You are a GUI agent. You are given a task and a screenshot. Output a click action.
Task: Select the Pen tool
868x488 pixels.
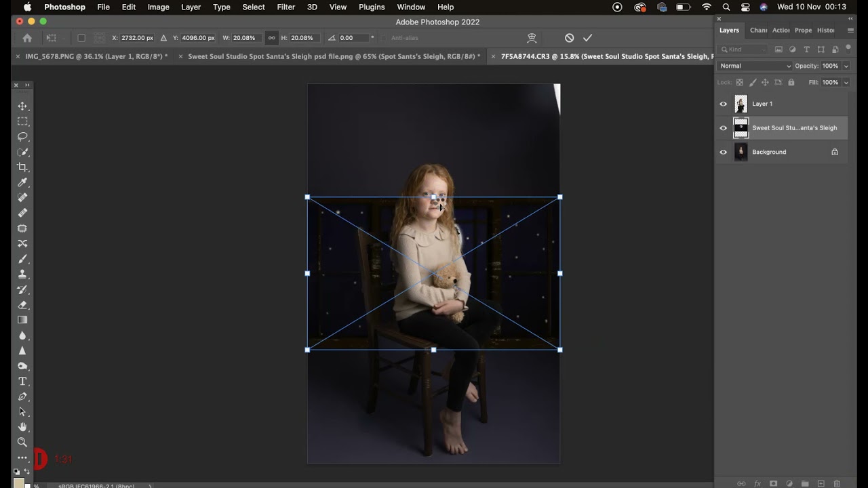22,396
